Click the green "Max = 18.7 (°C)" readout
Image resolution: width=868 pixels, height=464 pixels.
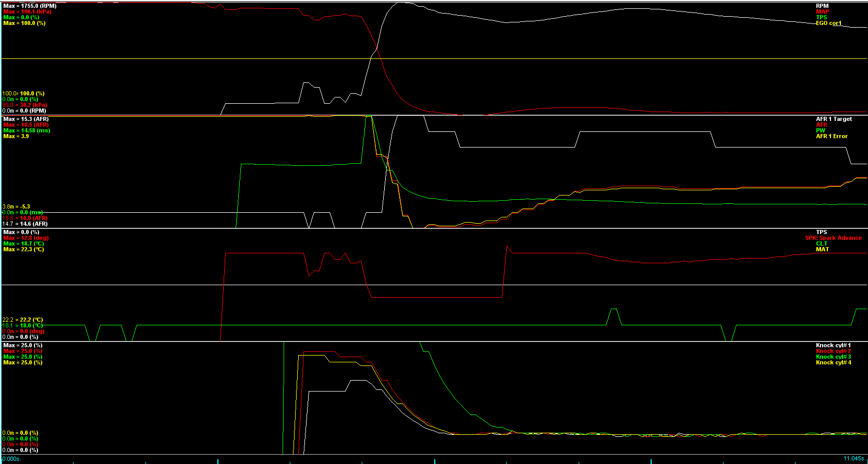pos(24,244)
